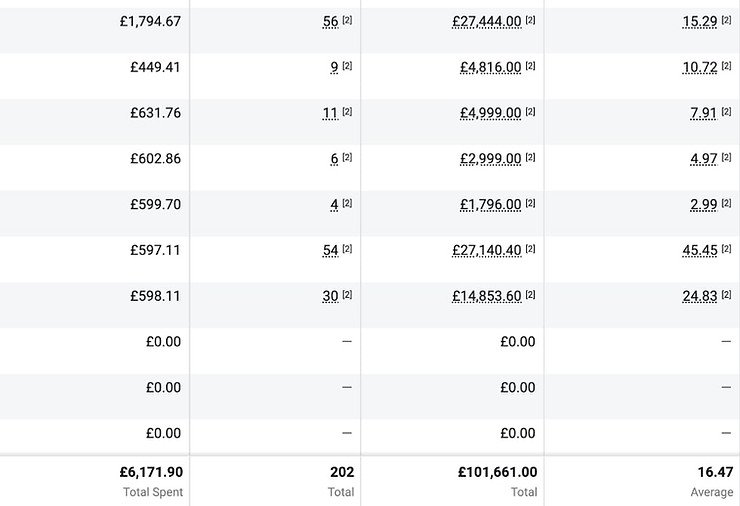Click the underlined 56 results value
The height and width of the screenshot is (506, 740).
click(x=330, y=21)
